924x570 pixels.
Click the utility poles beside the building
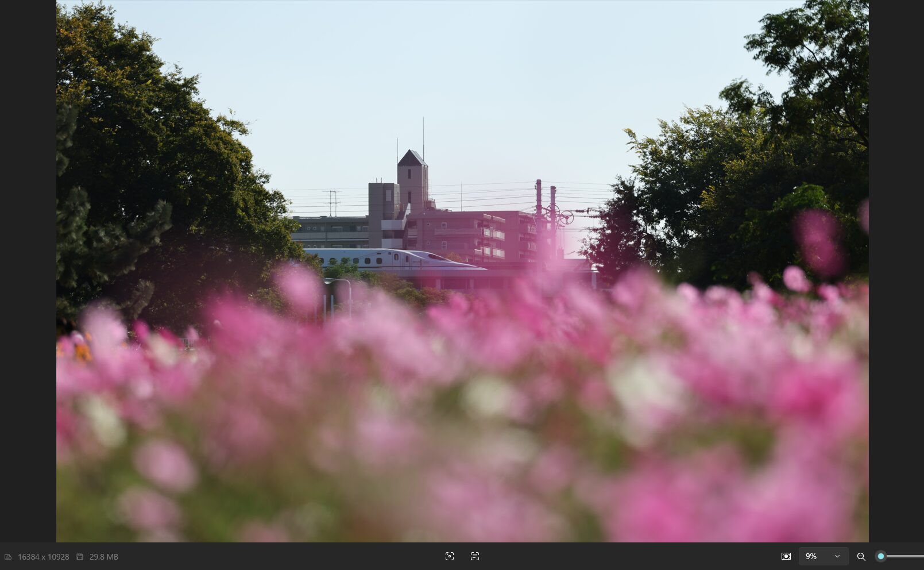546,213
